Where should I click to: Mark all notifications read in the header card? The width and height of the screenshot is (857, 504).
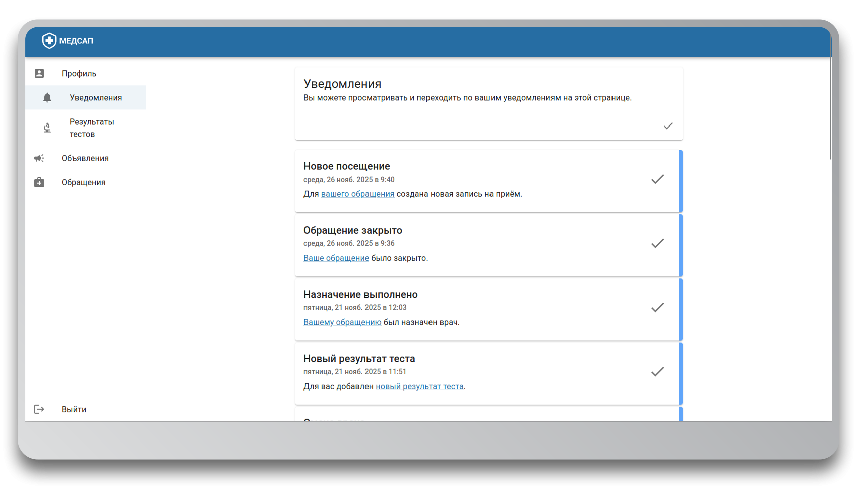click(668, 126)
